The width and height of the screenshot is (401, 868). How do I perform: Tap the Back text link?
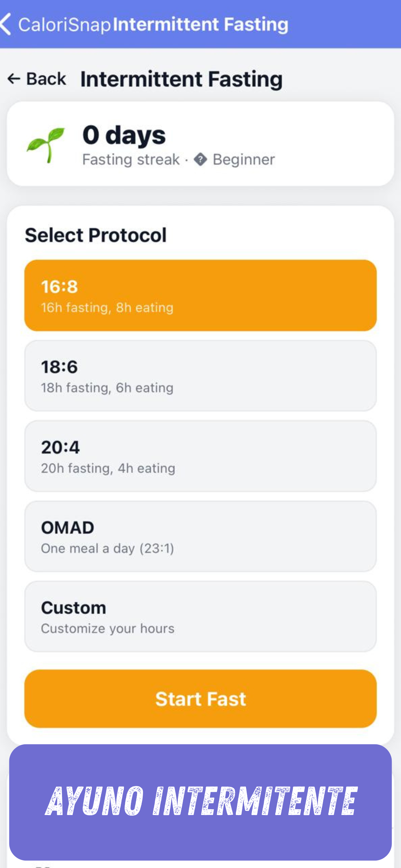[46, 79]
